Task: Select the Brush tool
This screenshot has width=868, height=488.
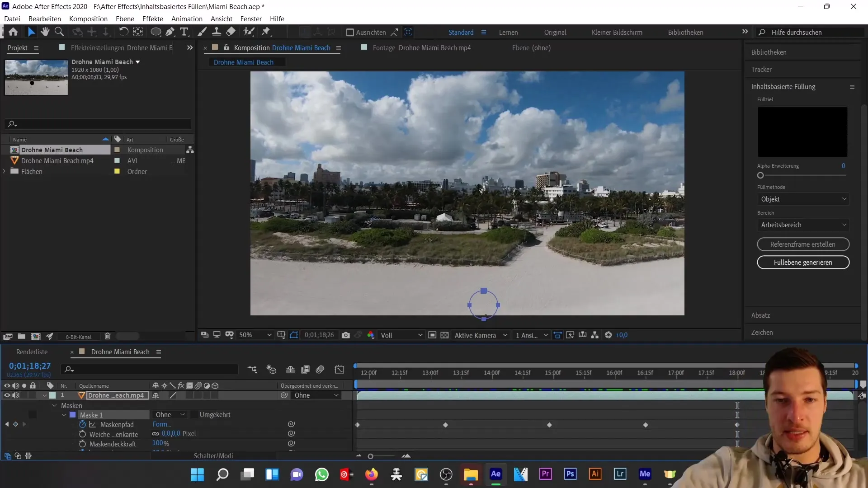Action: [202, 32]
